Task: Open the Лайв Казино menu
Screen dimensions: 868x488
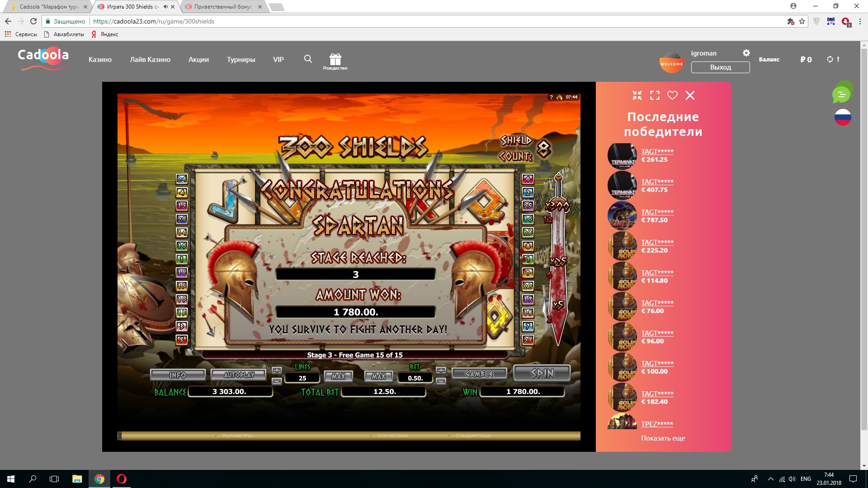Action: click(150, 60)
